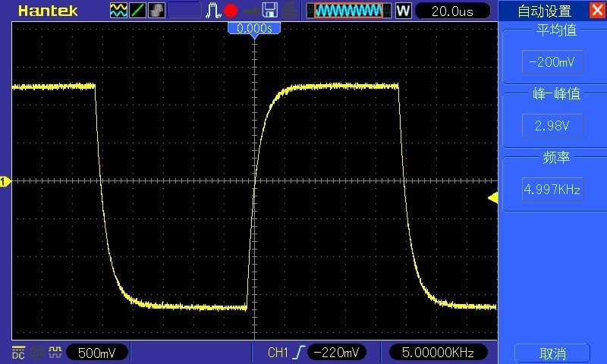This screenshot has width=607, height=364.
Task: Click the USB key icon
Action: click(250, 11)
